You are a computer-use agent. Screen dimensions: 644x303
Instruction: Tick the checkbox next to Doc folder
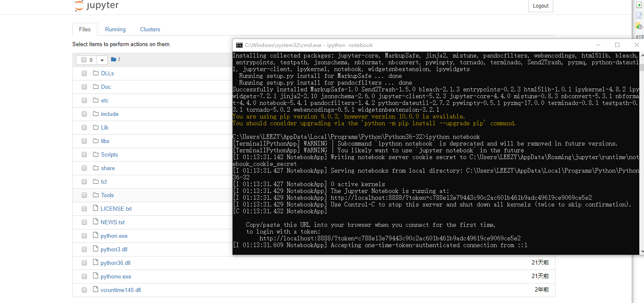[x=84, y=87]
